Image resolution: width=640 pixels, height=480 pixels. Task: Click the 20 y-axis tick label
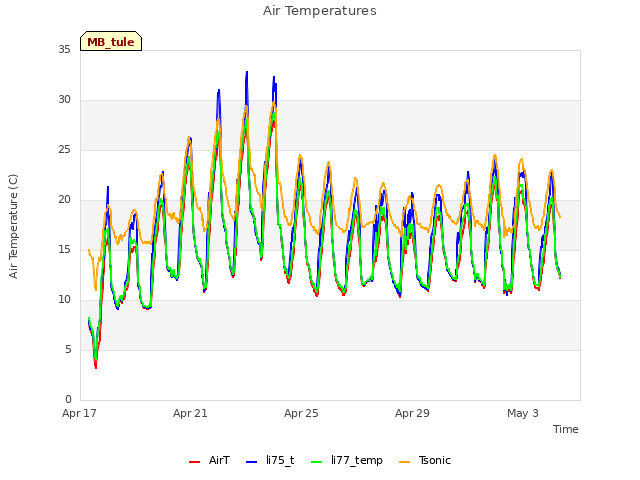pos(64,199)
